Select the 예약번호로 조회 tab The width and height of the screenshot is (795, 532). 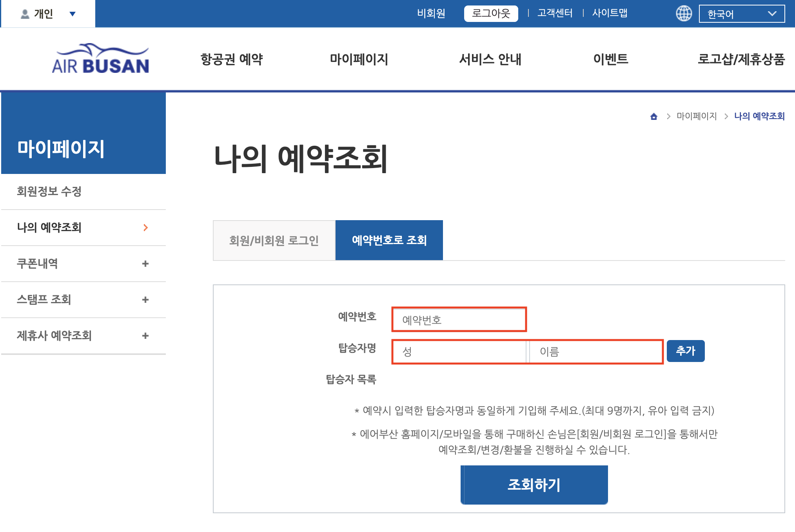tap(389, 240)
